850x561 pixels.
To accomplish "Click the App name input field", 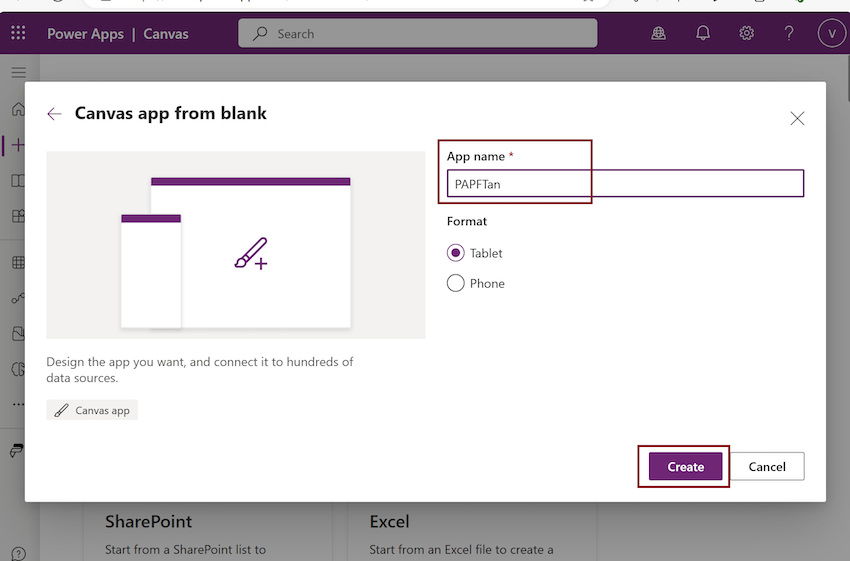I will (x=625, y=183).
